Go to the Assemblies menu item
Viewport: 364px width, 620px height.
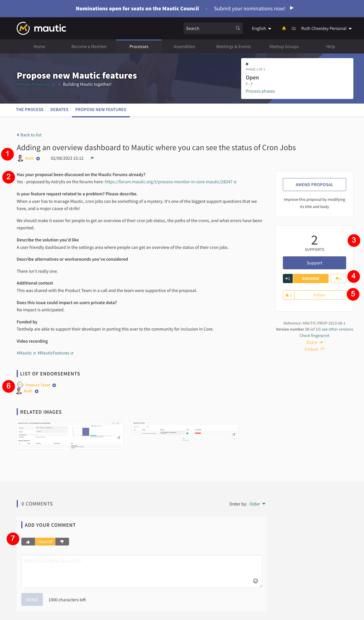(184, 47)
